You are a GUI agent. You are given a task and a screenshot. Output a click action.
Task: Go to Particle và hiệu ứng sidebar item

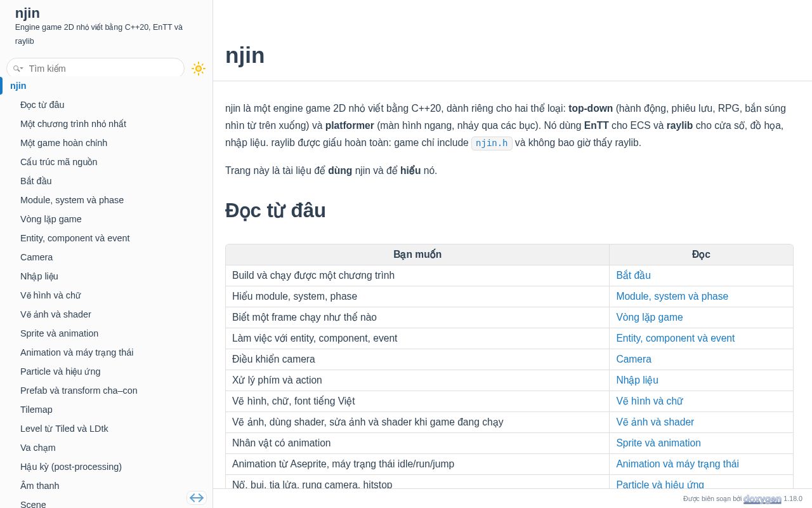(x=60, y=371)
